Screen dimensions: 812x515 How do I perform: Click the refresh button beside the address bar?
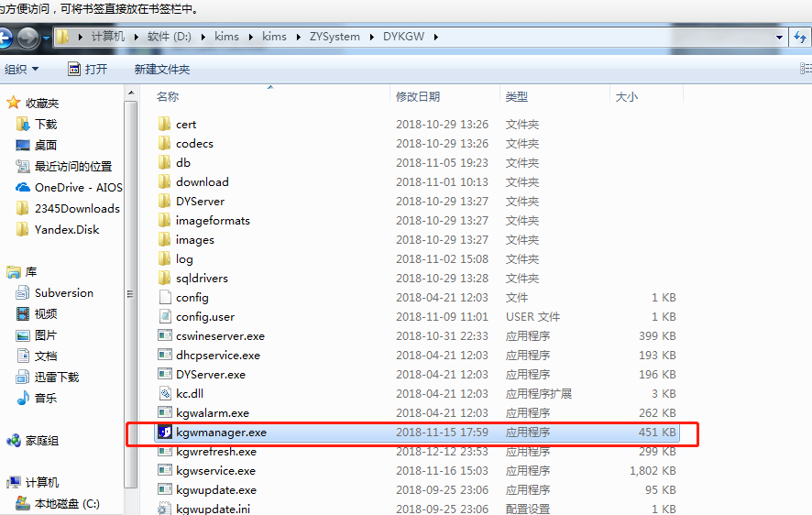[x=799, y=37]
